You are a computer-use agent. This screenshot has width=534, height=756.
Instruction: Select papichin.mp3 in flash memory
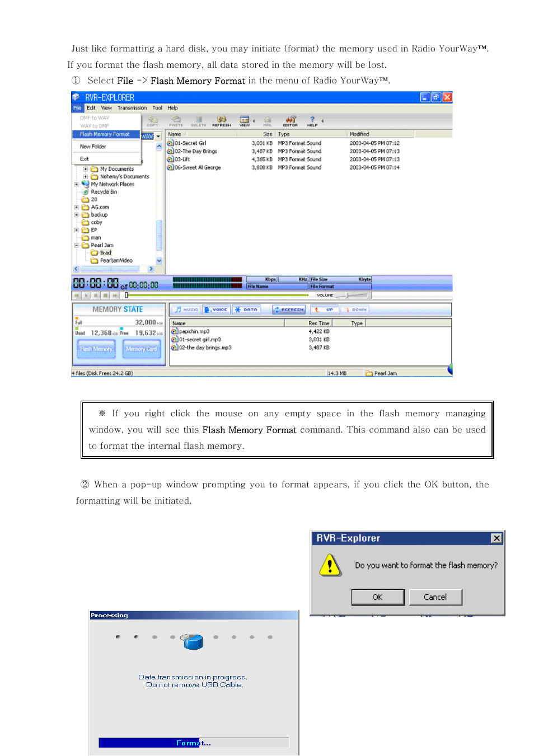click(190, 331)
